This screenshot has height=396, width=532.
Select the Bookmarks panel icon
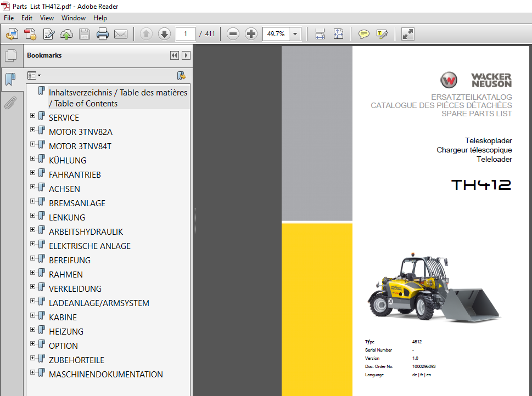pos(10,80)
